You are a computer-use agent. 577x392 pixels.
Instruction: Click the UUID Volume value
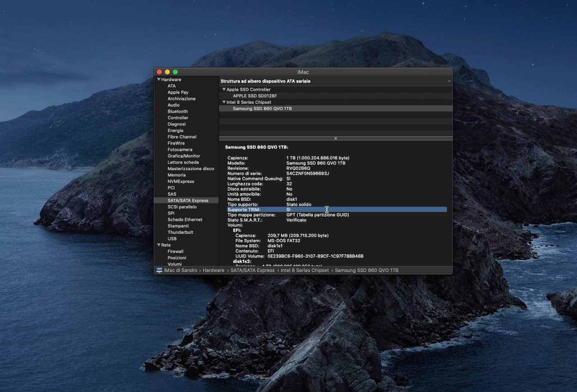[316, 256]
